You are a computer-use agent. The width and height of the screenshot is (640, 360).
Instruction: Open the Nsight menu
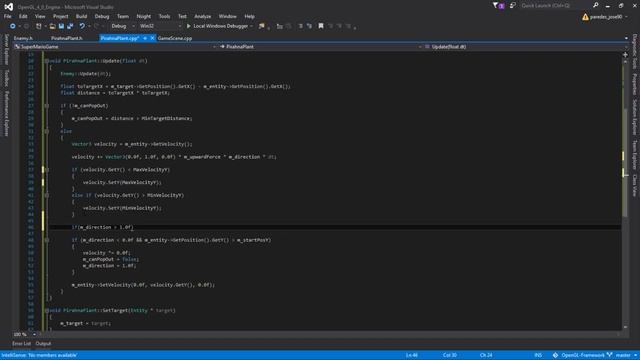(x=144, y=17)
